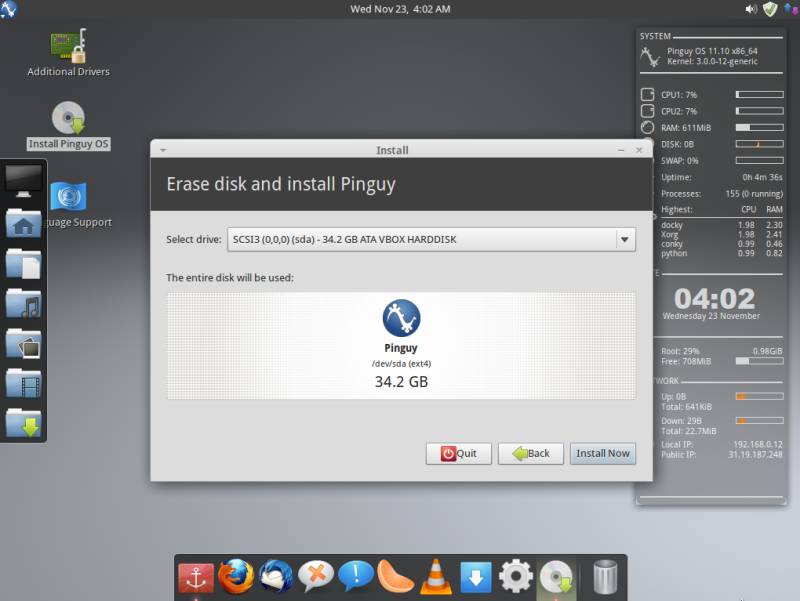Click the "Uptime:" row in system monitor

pos(721,177)
